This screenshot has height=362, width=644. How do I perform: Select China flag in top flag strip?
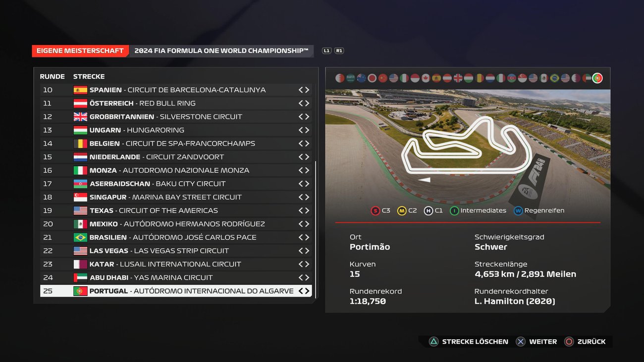point(382,78)
